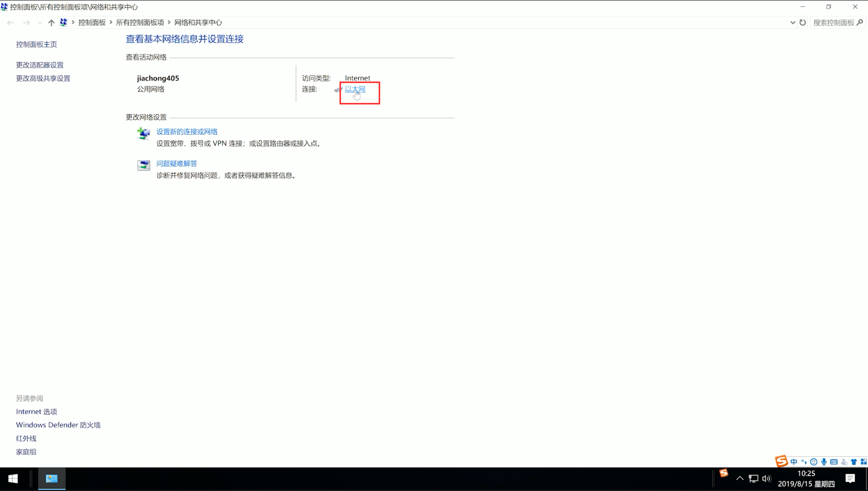
Task: Open the emoji smiley on IME bar
Action: (814, 462)
